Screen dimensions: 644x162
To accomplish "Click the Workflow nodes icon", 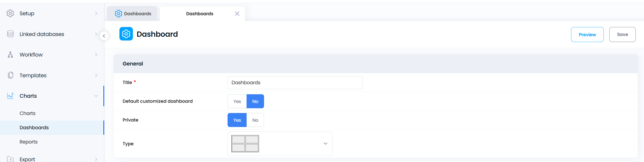I will tap(10, 54).
